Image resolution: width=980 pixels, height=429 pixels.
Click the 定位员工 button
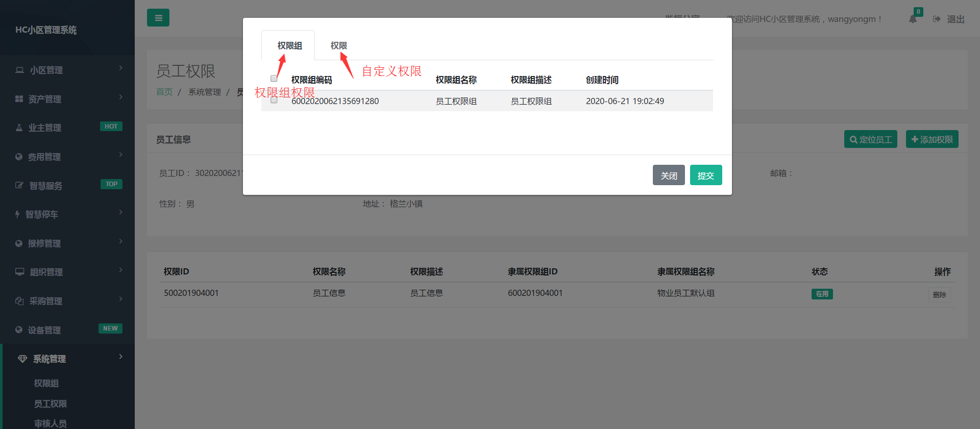pos(871,139)
